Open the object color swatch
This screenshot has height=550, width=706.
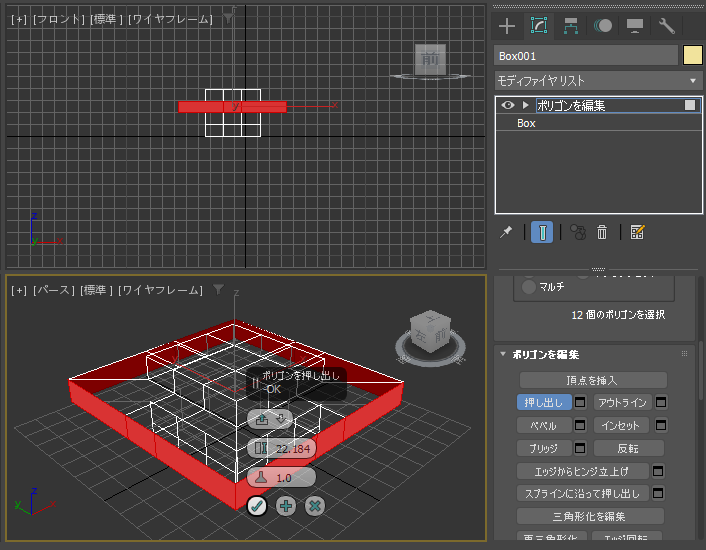pos(692,56)
